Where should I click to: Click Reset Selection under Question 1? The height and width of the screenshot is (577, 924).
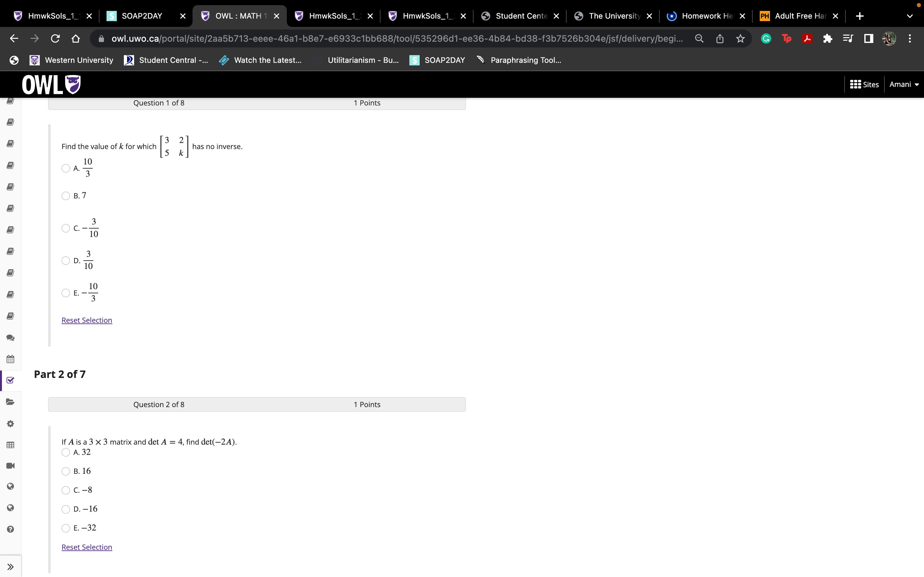tap(87, 320)
